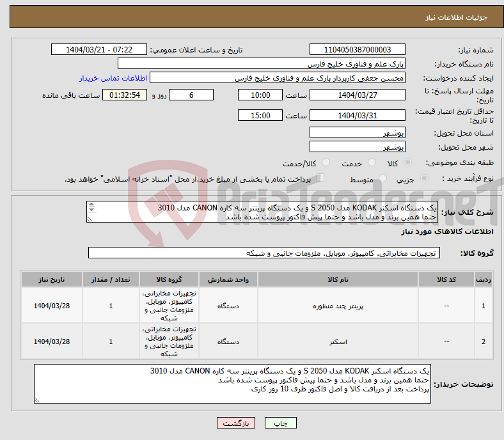Click the description scroll up arrow
The width and height of the screenshot is (504, 440).
(x=91, y=205)
